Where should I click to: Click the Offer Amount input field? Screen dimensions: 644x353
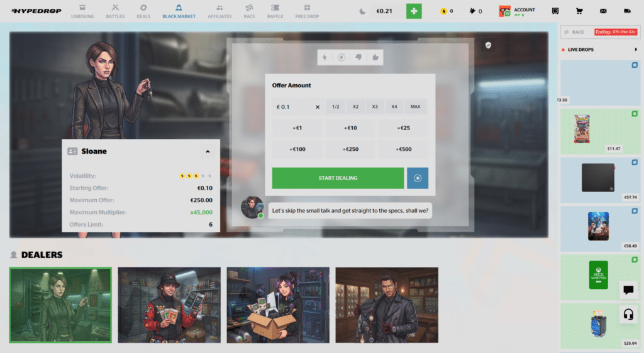[x=293, y=107]
